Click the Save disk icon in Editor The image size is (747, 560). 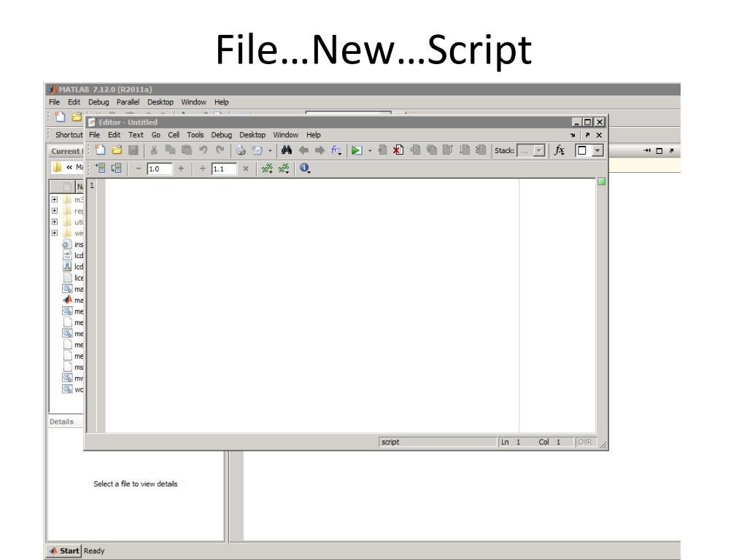pyautogui.click(x=133, y=150)
